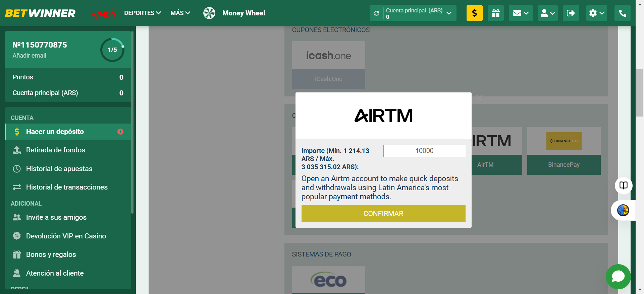Refresh the account balance

[x=376, y=13]
